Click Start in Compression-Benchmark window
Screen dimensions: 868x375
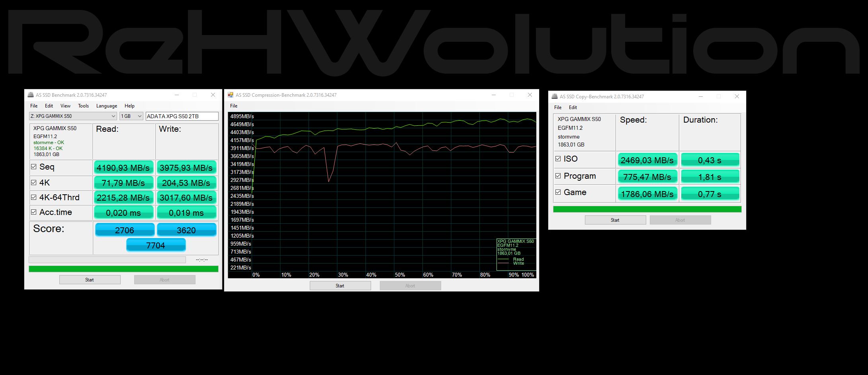point(340,286)
